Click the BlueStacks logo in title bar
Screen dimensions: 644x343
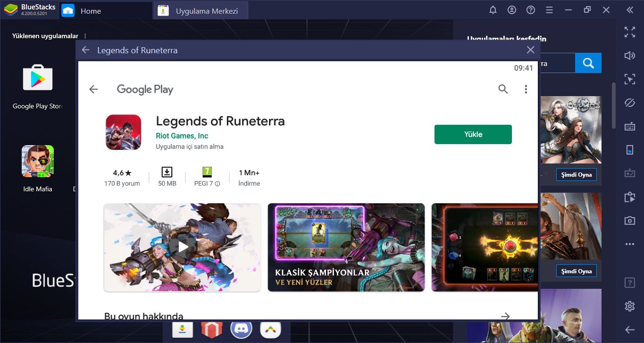(10, 10)
